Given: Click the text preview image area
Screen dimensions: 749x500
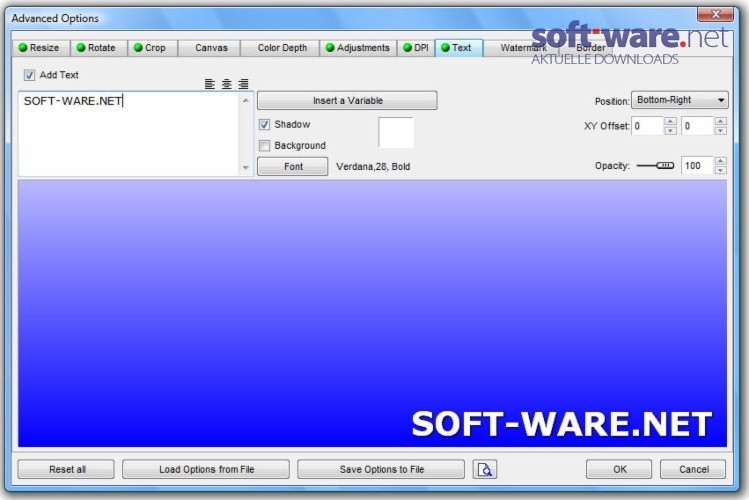Looking at the screenshot, I should coord(373,314).
